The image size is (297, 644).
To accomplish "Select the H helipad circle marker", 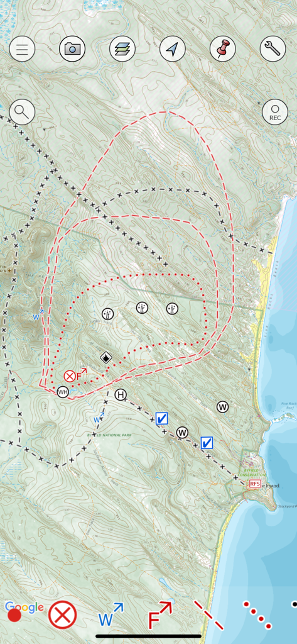I will pyautogui.click(x=121, y=395).
